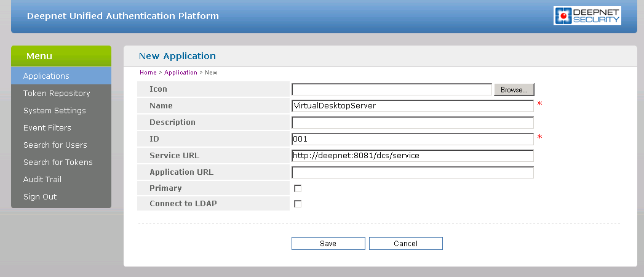This screenshot has width=644, height=277.
Task: Open Event Filters from the menu
Action: 47,128
